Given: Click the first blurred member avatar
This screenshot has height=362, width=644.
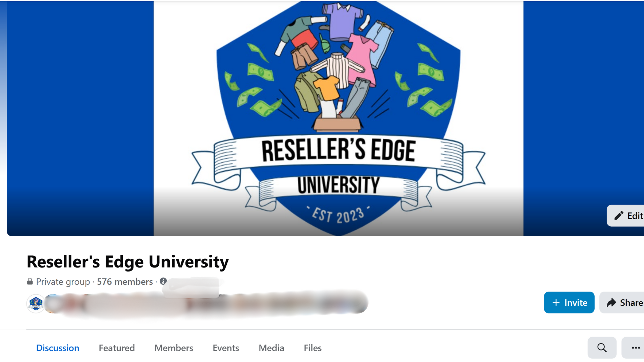Looking at the screenshot, I should (54, 304).
